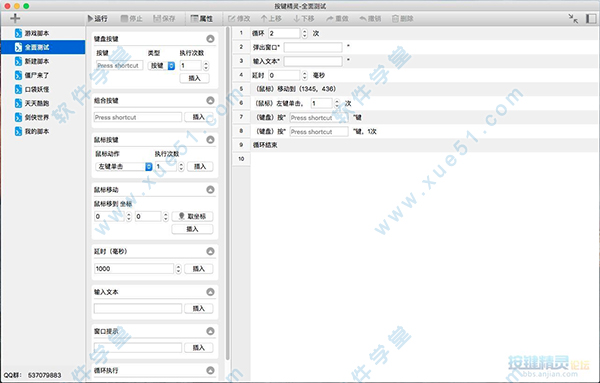Click 键盘按键 Press shortcut field

[x=119, y=65]
